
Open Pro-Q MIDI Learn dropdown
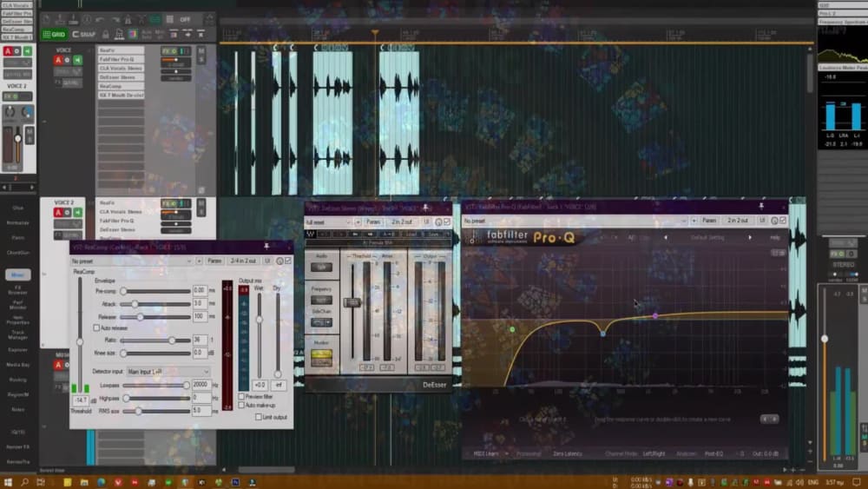pyautogui.click(x=490, y=453)
